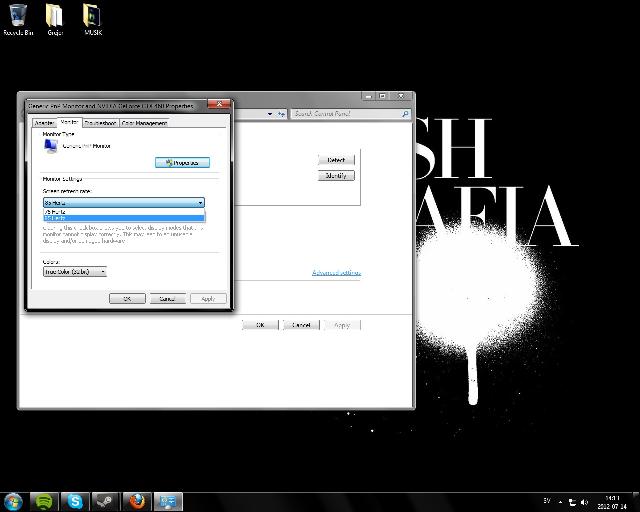
Task: Show hidden system tray icons
Action: point(560,502)
